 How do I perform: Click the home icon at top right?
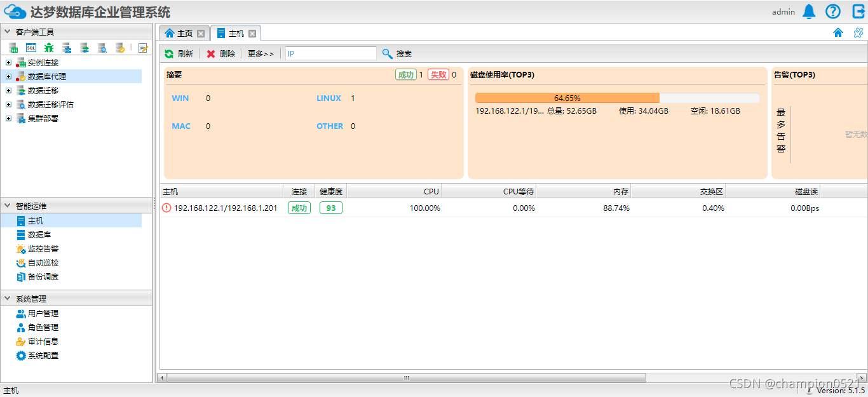(x=838, y=33)
